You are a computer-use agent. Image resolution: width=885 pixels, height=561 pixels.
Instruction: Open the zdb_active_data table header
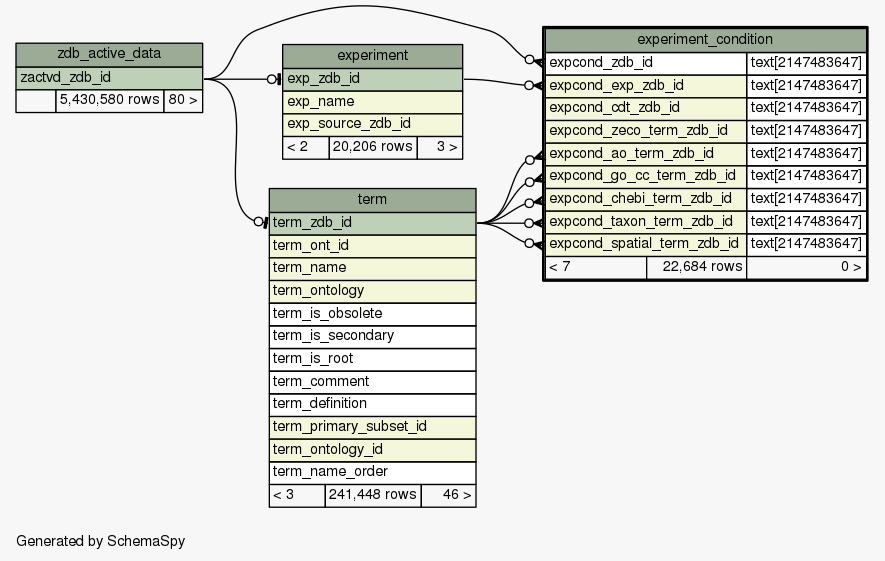tap(109, 54)
